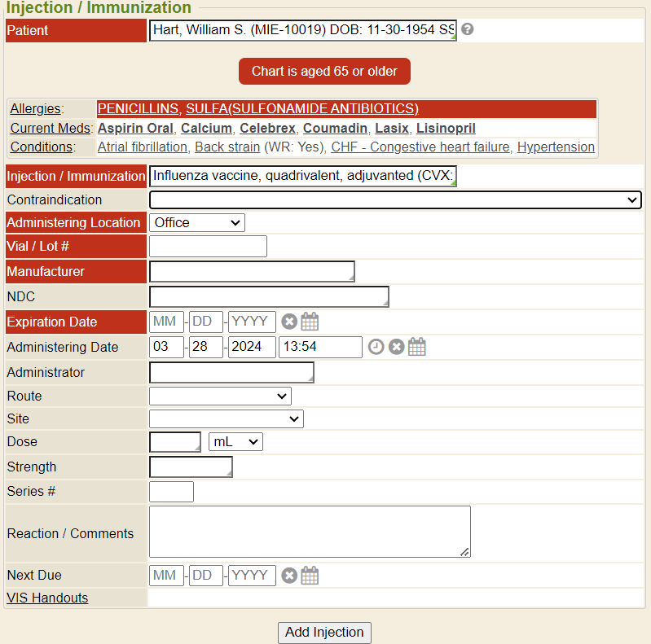Clear the Next Due date with X icon
Image resolution: width=651 pixels, height=644 pixels.
(289, 576)
